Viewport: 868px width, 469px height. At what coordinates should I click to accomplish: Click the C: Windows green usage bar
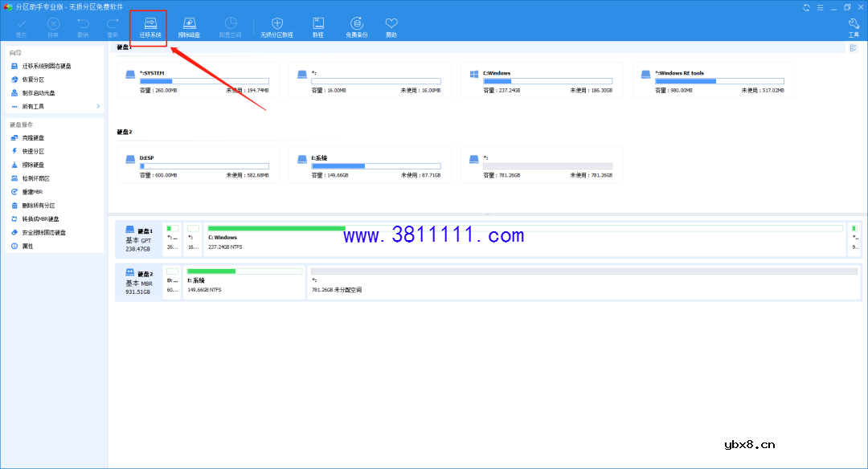276,228
